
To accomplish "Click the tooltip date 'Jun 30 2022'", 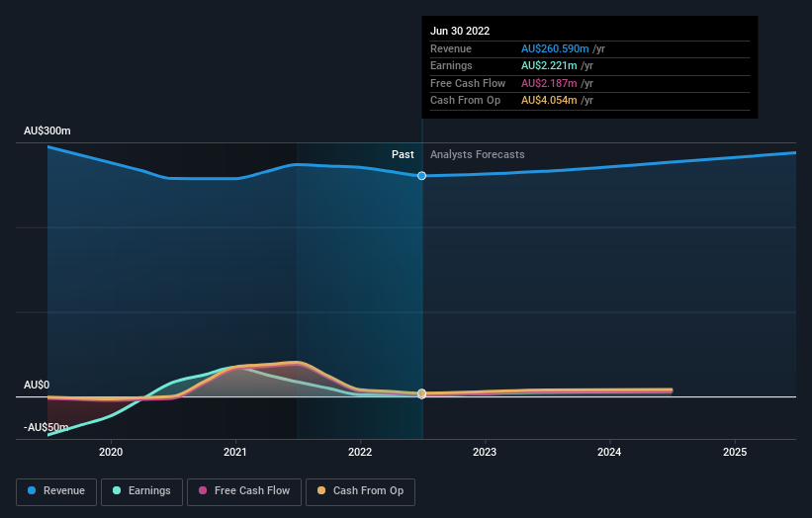I will [x=460, y=31].
